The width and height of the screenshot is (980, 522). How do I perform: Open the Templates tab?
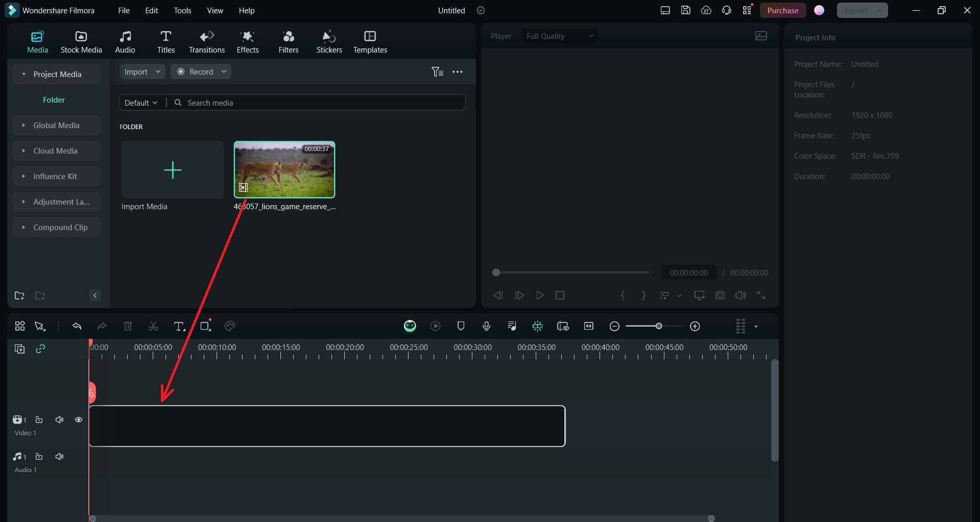pos(370,42)
